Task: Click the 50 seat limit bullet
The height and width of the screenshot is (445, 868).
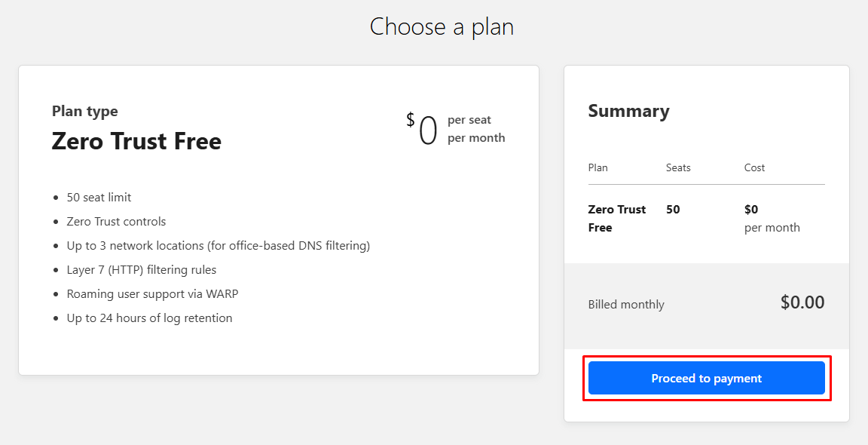Action: click(x=99, y=198)
